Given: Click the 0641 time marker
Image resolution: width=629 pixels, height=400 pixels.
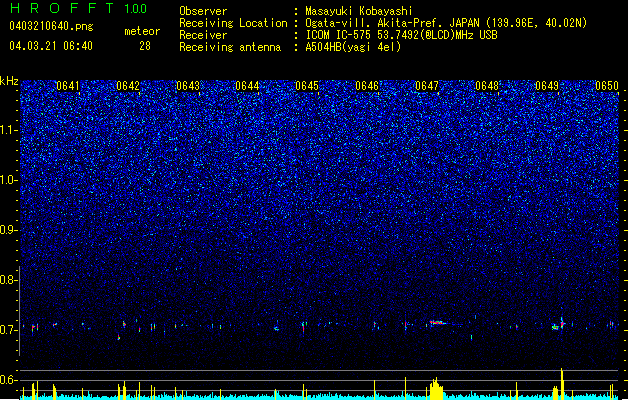Looking at the screenshot, I should (x=68, y=86).
